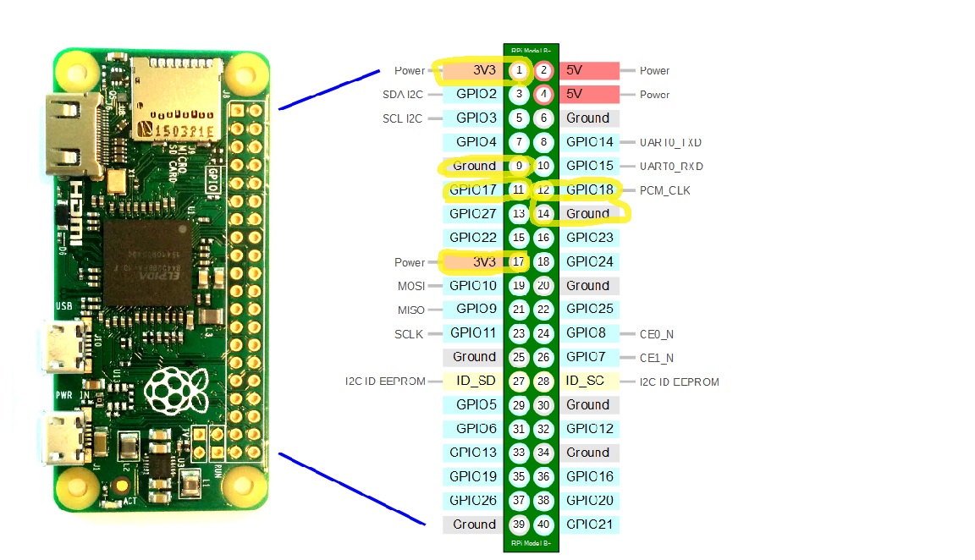This screenshot has width=975, height=560.
Task: Click the GPIO10 label
Action: (x=472, y=285)
